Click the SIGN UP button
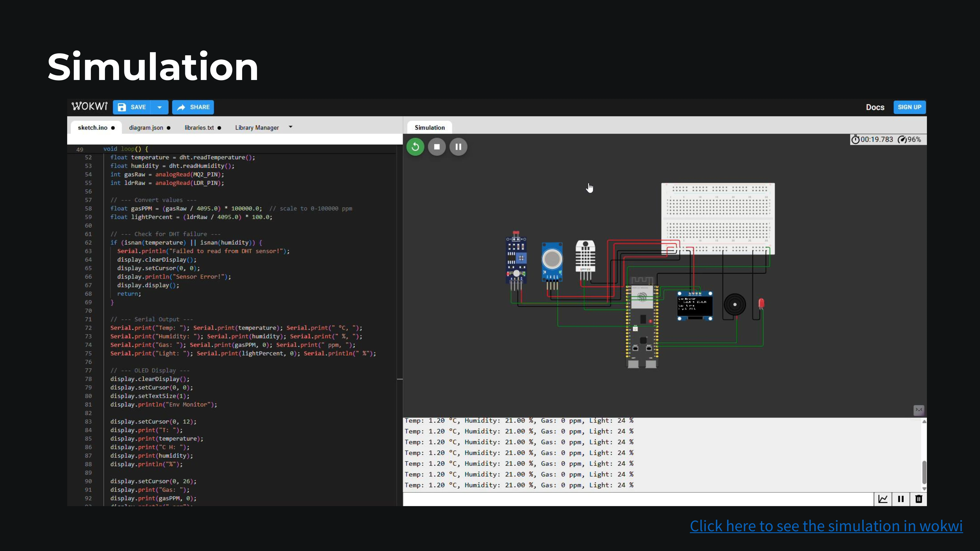 point(909,107)
